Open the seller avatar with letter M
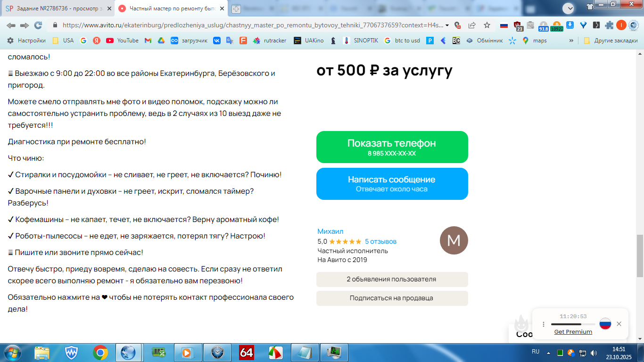 454,240
